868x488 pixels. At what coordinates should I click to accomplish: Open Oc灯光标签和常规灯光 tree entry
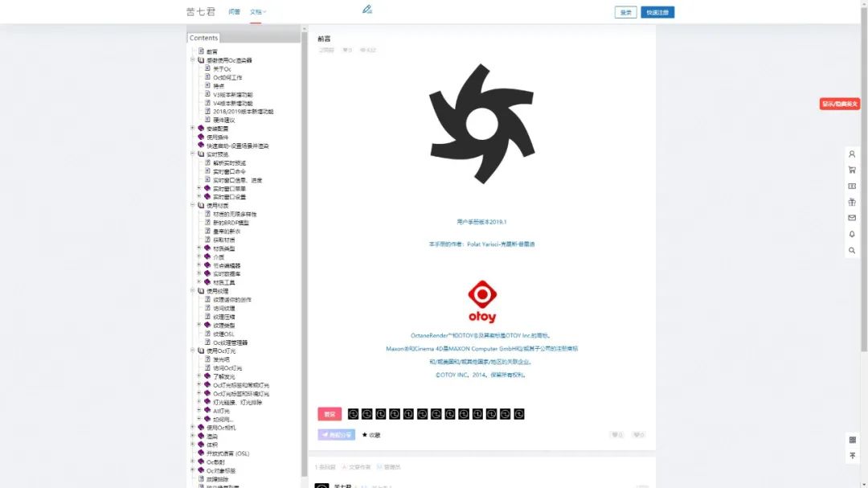[x=241, y=385]
